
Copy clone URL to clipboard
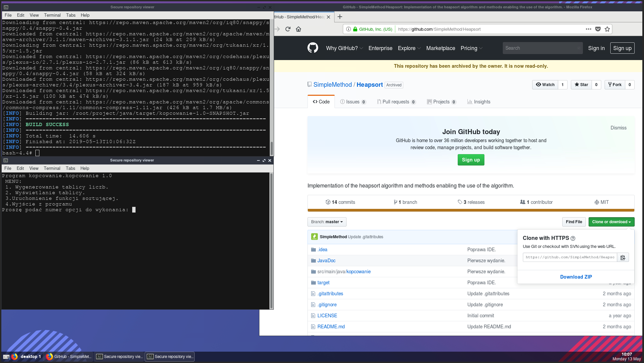(623, 257)
